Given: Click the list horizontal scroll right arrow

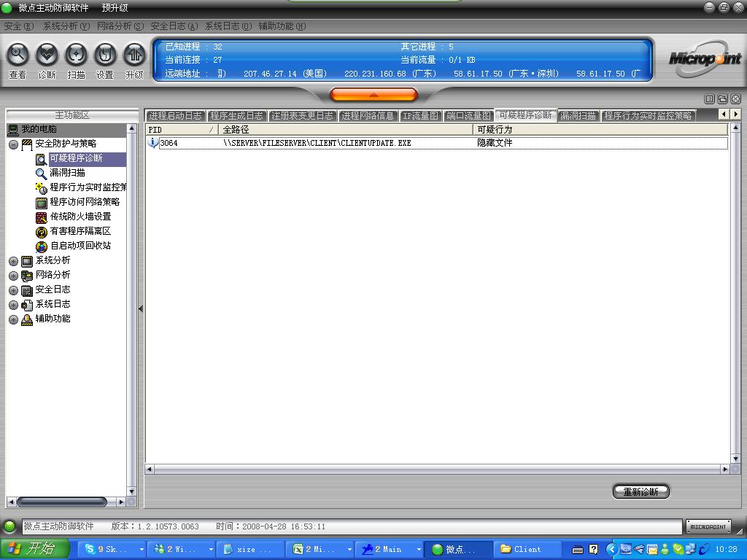Looking at the screenshot, I should click(725, 469).
